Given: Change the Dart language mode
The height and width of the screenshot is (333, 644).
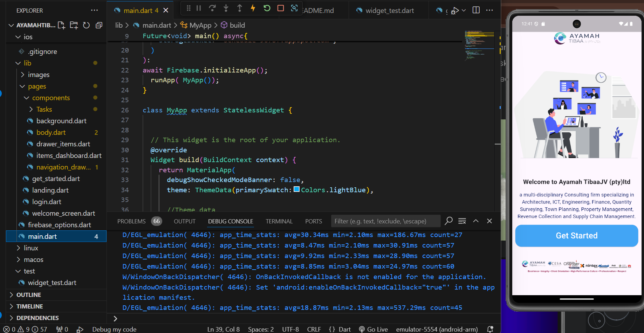Looking at the screenshot, I should coord(345,329).
